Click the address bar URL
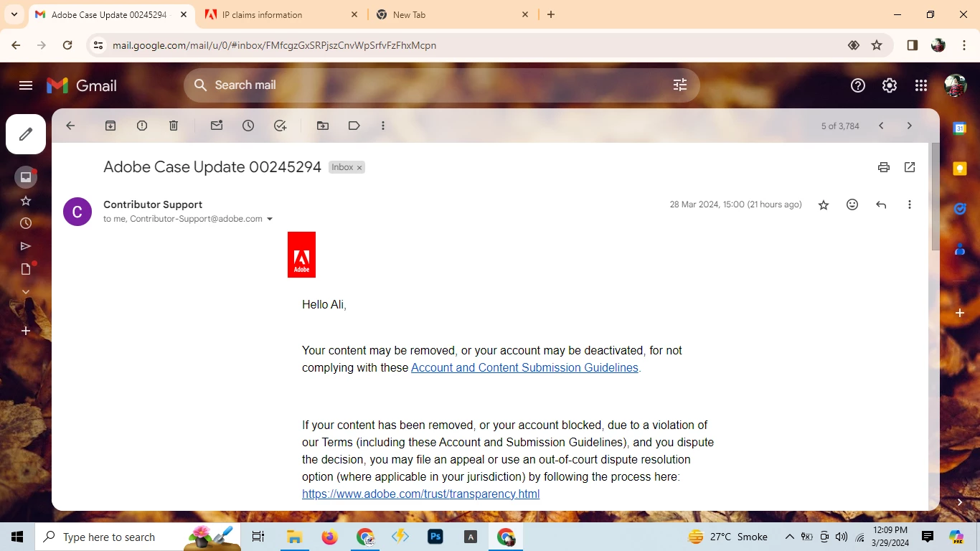Screen dimensions: 980x551 pos(274,45)
